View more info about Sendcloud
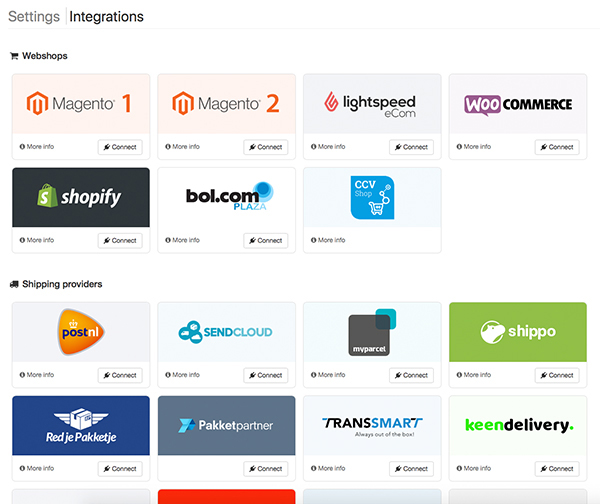The height and width of the screenshot is (504, 600). click(x=183, y=375)
